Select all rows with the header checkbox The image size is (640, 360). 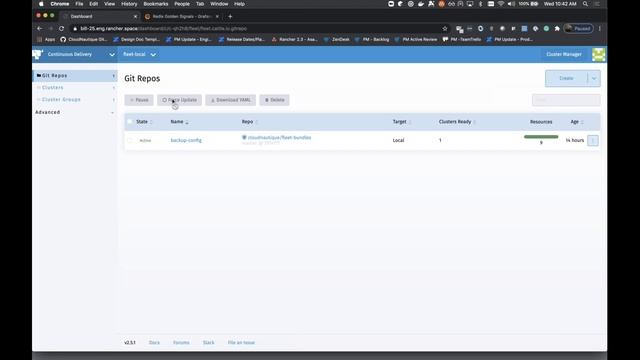pos(130,122)
